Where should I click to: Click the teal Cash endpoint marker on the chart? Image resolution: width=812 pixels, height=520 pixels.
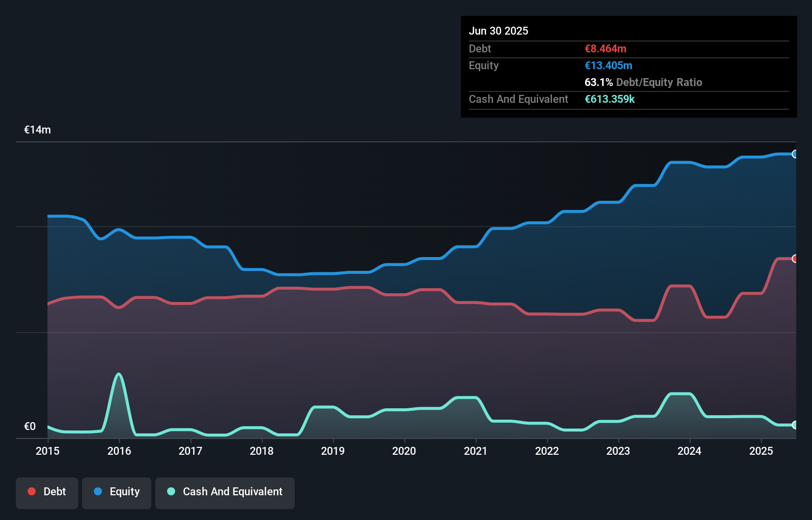coord(795,425)
